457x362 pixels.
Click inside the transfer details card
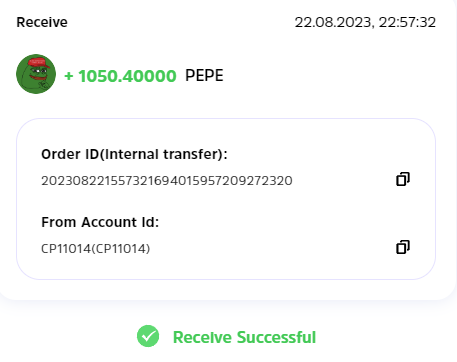tap(226, 199)
